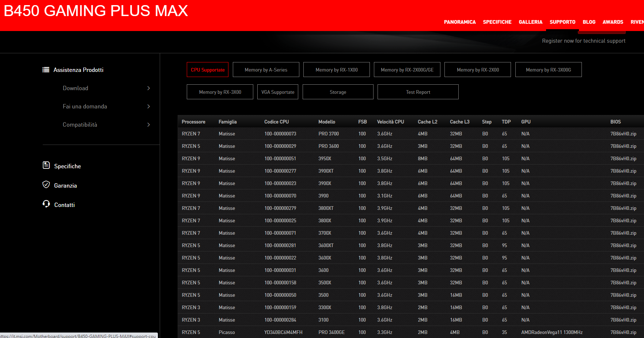Click model 3950X in the table
Image resolution: width=644 pixels, height=338 pixels.
tap(325, 158)
